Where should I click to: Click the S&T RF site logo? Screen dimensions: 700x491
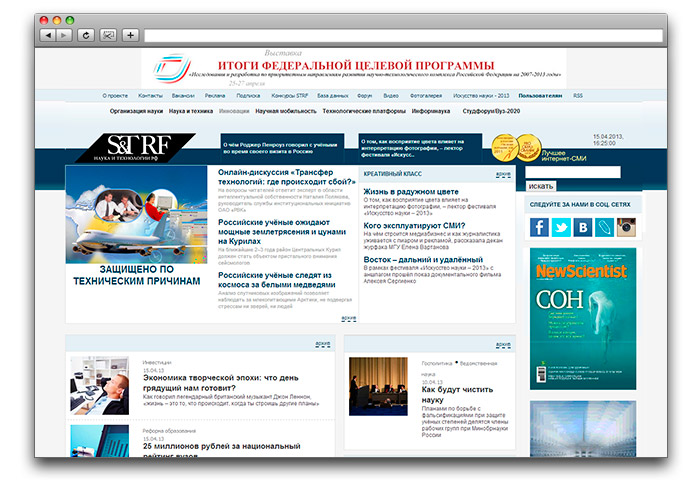point(139,147)
